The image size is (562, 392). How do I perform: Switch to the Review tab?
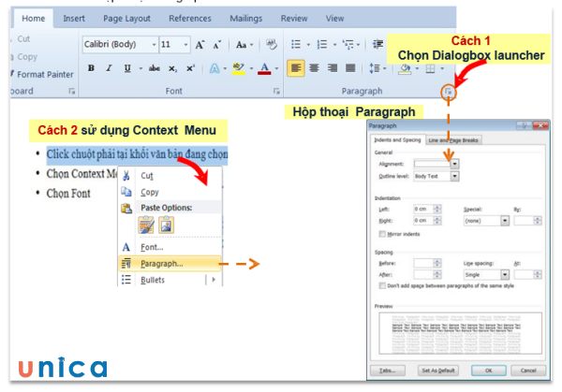(294, 19)
